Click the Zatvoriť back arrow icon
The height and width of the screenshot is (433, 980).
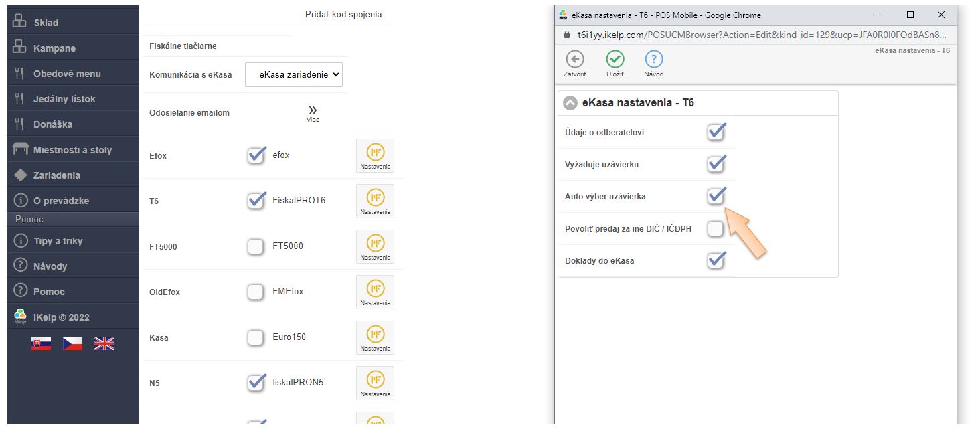click(574, 59)
